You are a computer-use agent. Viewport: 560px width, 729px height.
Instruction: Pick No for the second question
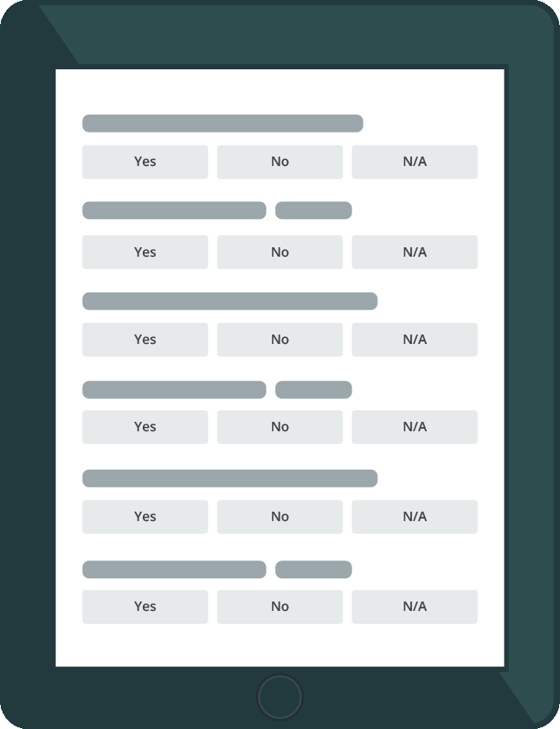tap(280, 252)
